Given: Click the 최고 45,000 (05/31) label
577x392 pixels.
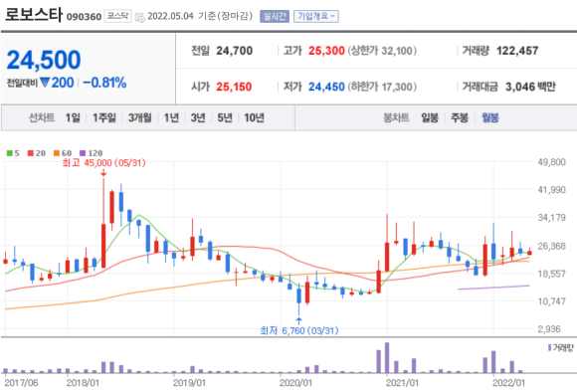Looking at the screenshot, I should point(103,163).
